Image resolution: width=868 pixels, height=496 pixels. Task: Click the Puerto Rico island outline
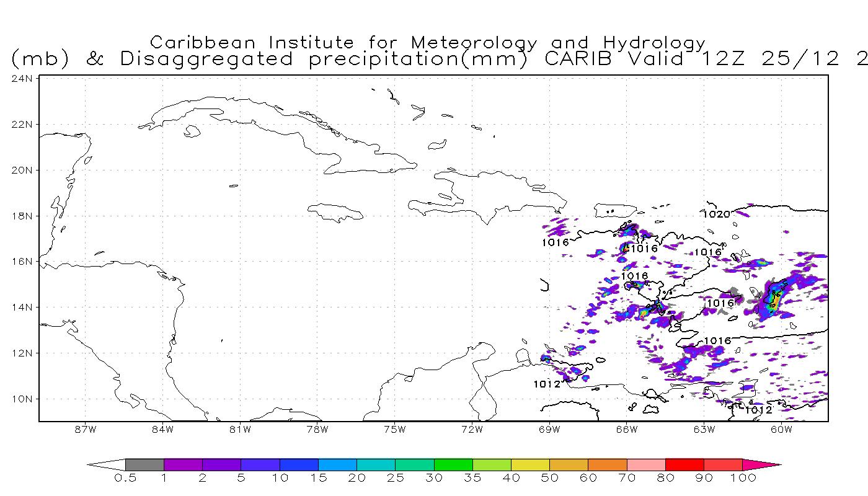[615, 210]
